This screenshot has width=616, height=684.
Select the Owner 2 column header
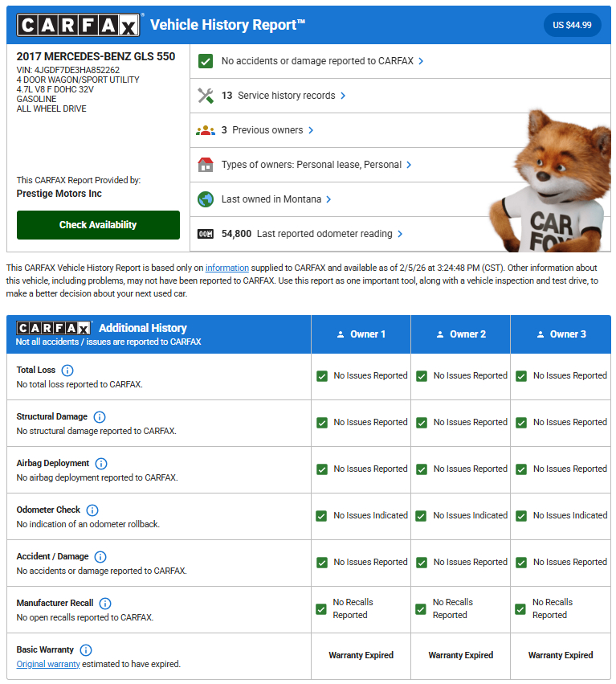point(460,334)
